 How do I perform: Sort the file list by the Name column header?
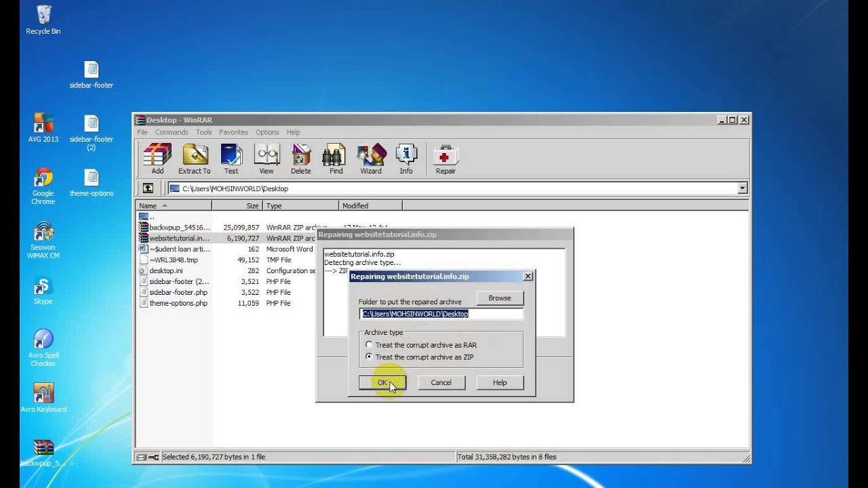(174, 205)
